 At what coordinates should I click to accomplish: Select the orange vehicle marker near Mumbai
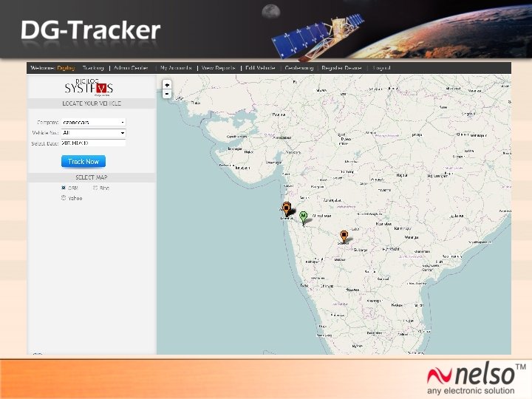[x=287, y=209]
